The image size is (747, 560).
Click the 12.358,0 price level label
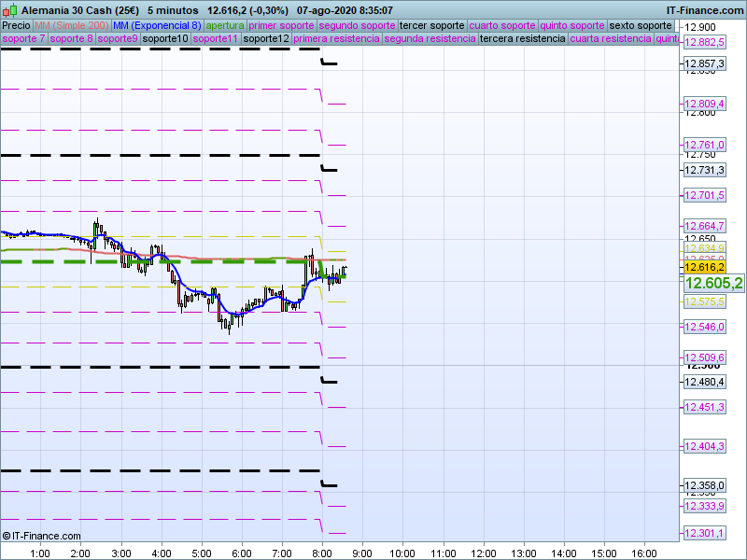(x=705, y=485)
